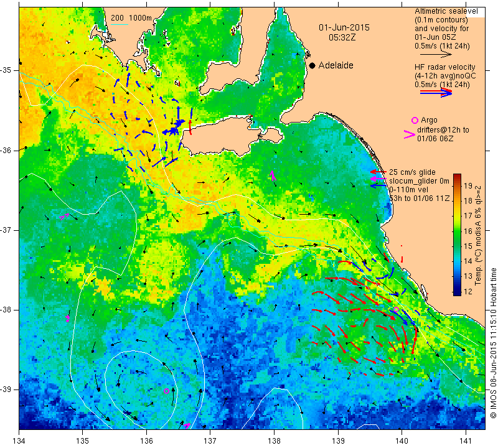This screenshot has width=498, height=448.
Task: Click the 'slocum_glider 0m' legend text
Action: click(419, 181)
